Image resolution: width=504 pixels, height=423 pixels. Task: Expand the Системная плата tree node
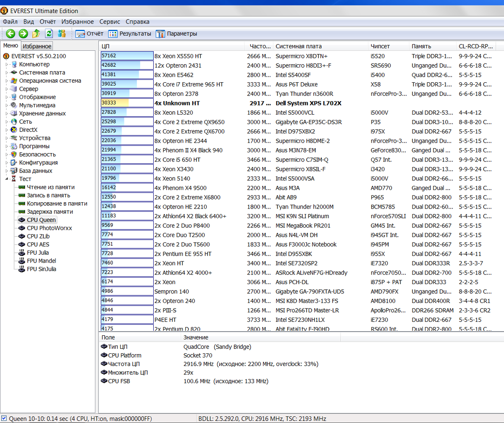7,73
